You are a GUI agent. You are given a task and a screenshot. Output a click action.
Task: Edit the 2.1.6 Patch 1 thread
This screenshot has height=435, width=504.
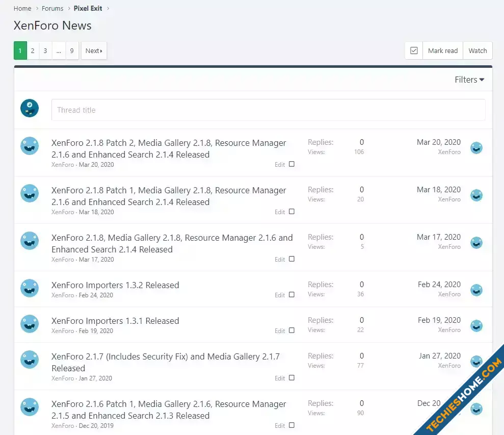point(280,425)
